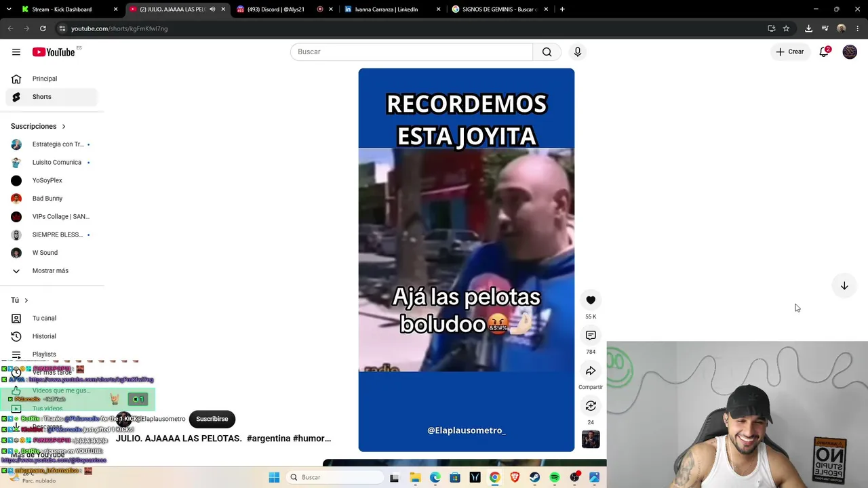Image resolution: width=868 pixels, height=488 pixels.
Task: Focus the YouTube Buscar search field
Action: 412,52
